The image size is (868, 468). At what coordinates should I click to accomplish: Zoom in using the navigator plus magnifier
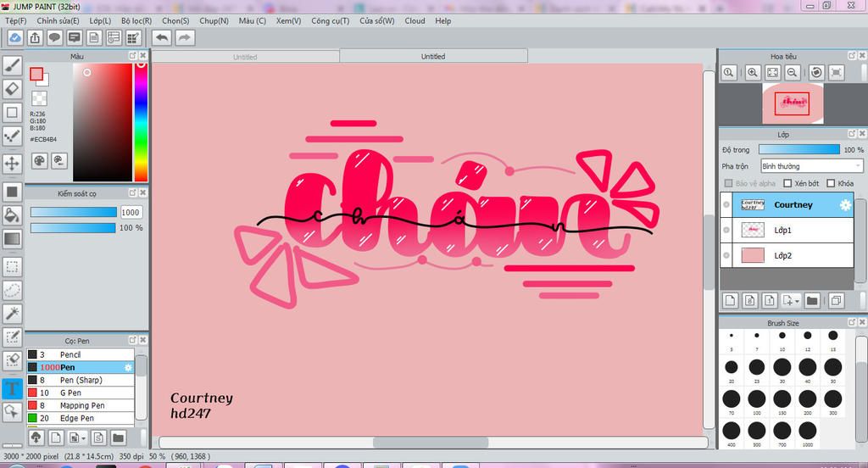(x=753, y=72)
